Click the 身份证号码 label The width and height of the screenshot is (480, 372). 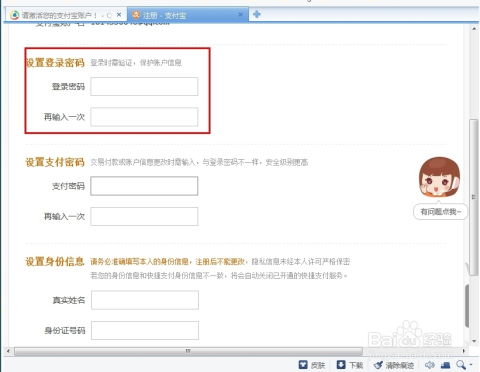(x=65, y=330)
